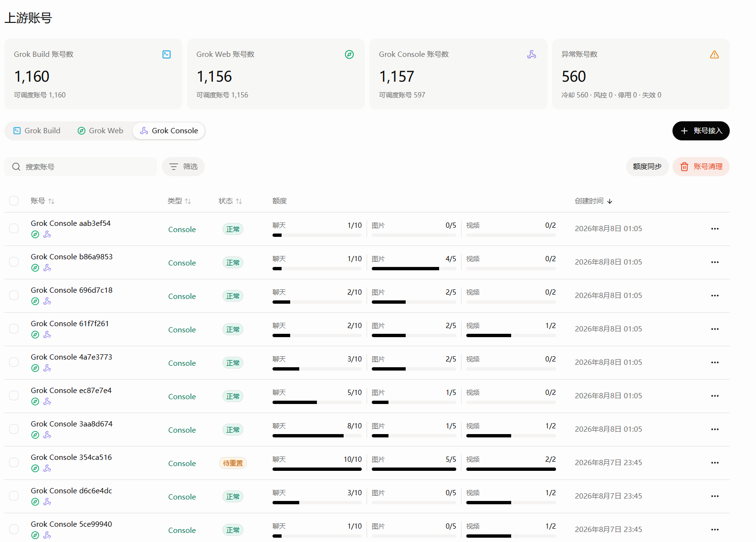Open more actions for Grok Console b86a9853
The height and width of the screenshot is (542, 756).
715,262
